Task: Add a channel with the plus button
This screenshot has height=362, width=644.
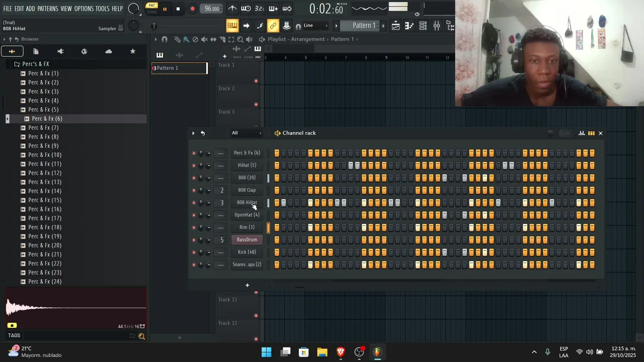Action: [x=247, y=286]
